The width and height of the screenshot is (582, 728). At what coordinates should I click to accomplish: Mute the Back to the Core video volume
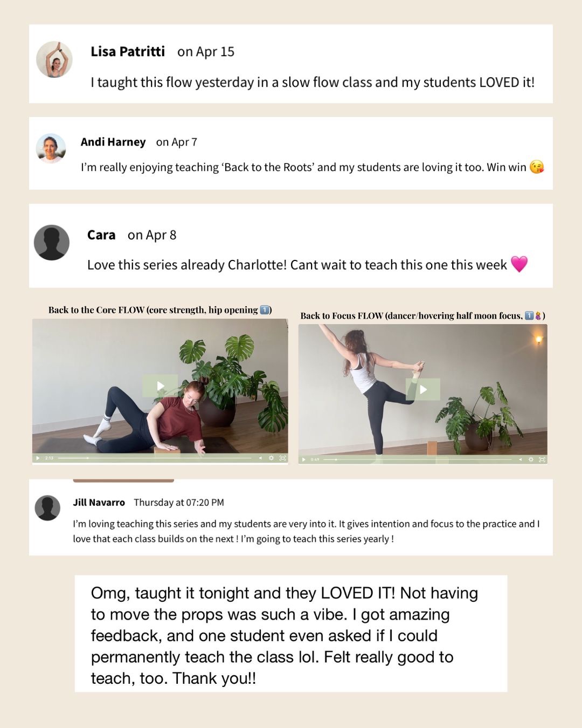coord(260,458)
